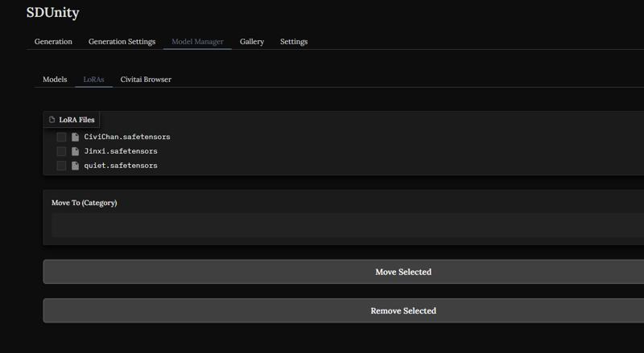Screen dimensions: 644x353
Task: Open the Civitai Browser sub-tab
Action: 146,80
